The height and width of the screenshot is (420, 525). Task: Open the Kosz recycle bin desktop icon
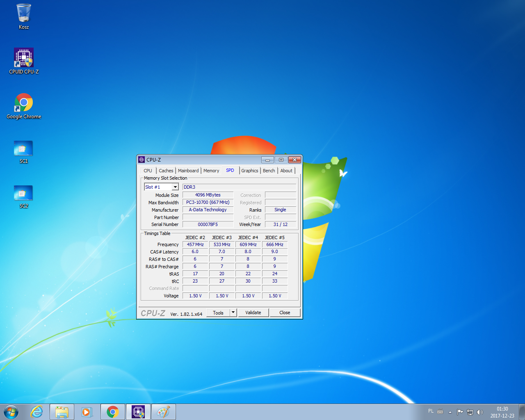tap(24, 16)
